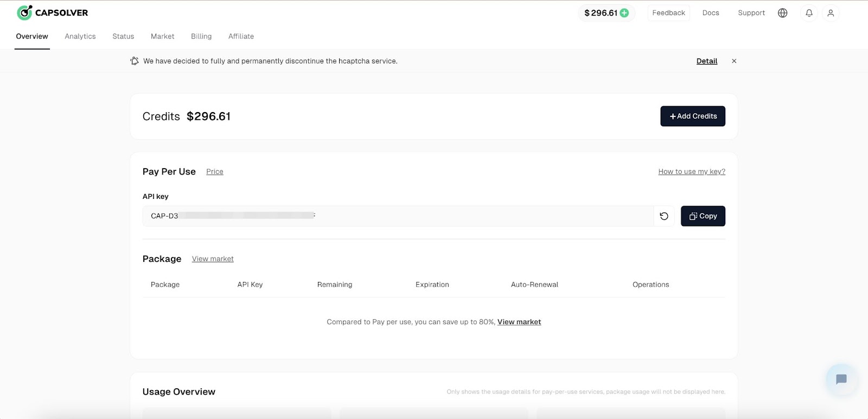This screenshot has height=419, width=868.
Task: Open the Support link
Action: 751,13
